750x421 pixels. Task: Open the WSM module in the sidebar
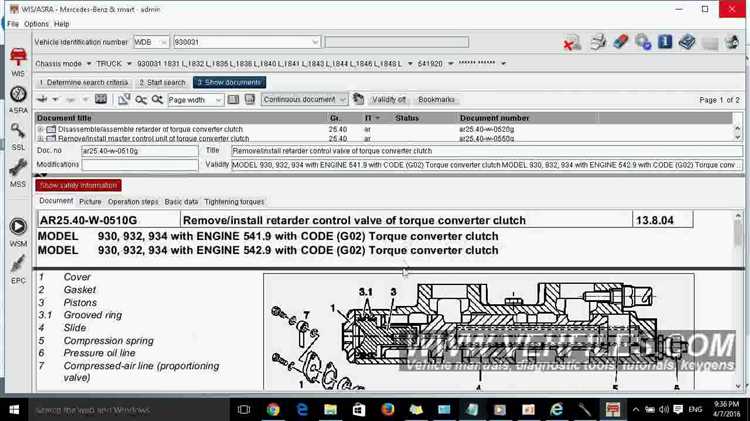[x=18, y=233]
